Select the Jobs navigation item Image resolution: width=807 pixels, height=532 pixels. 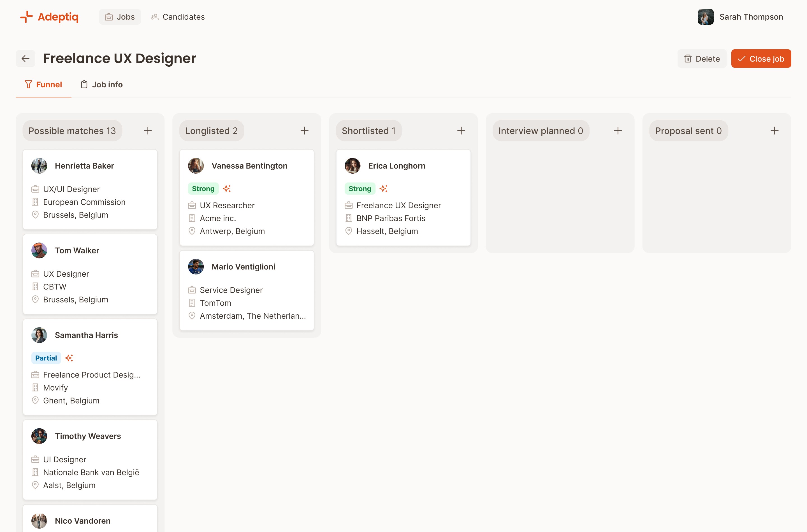(x=119, y=16)
